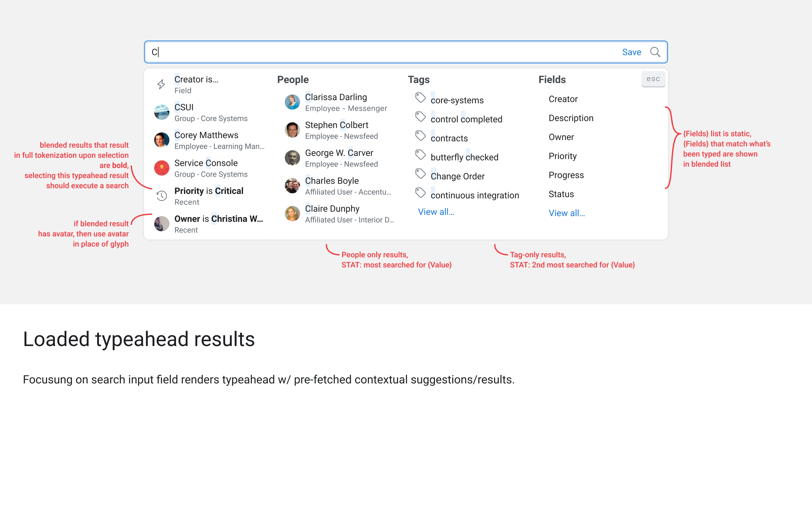Click the search magnifier icon

coord(655,52)
